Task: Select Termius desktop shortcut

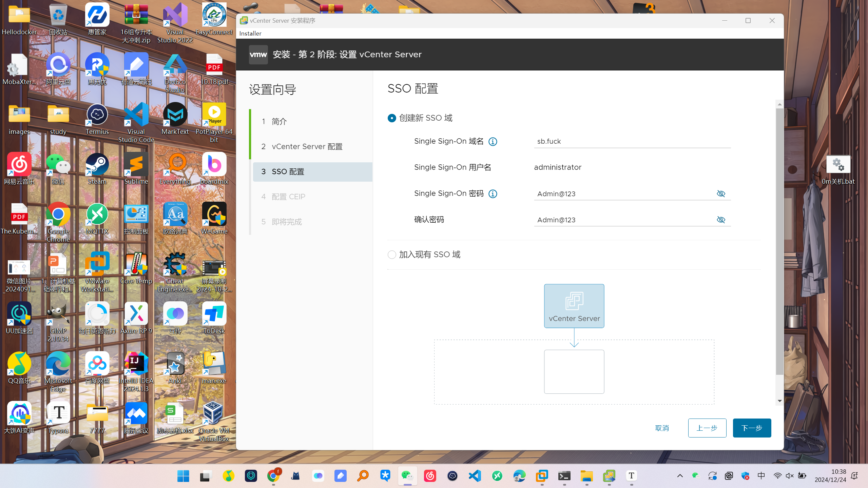Action: pos(97,119)
